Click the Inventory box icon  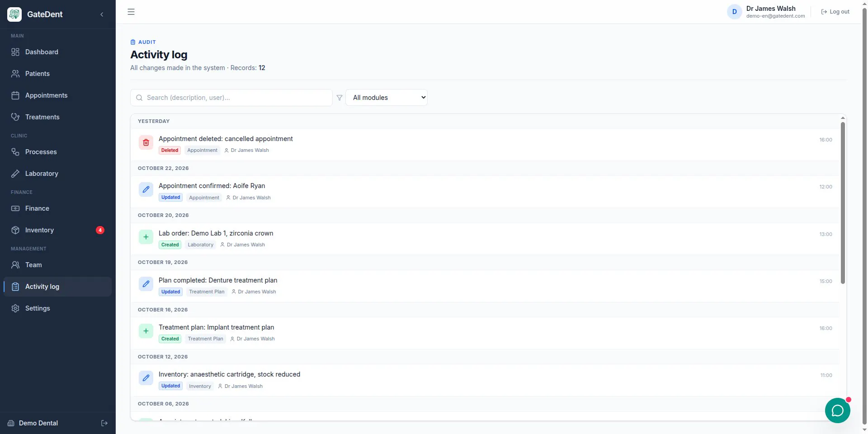15,230
